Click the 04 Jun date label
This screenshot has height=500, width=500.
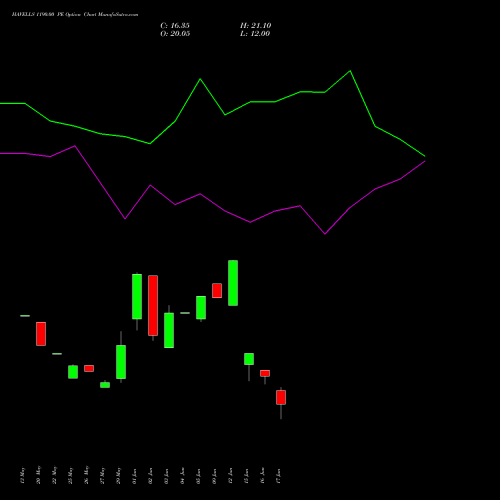pos(183,476)
